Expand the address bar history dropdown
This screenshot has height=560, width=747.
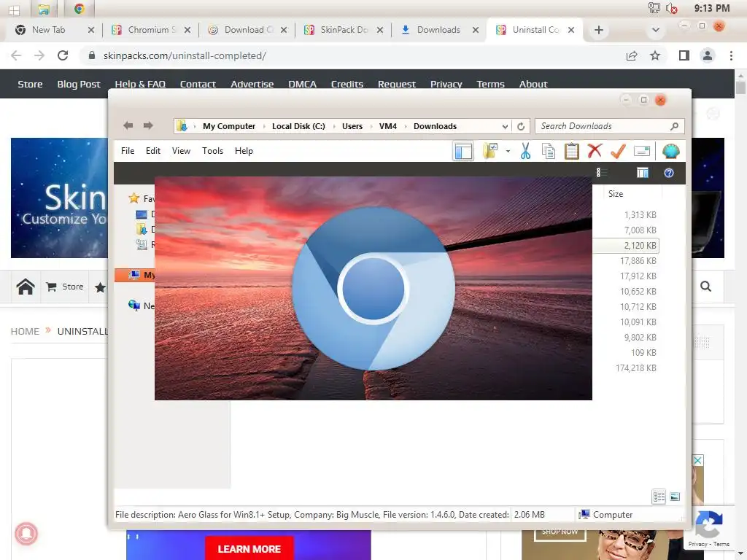click(505, 126)
